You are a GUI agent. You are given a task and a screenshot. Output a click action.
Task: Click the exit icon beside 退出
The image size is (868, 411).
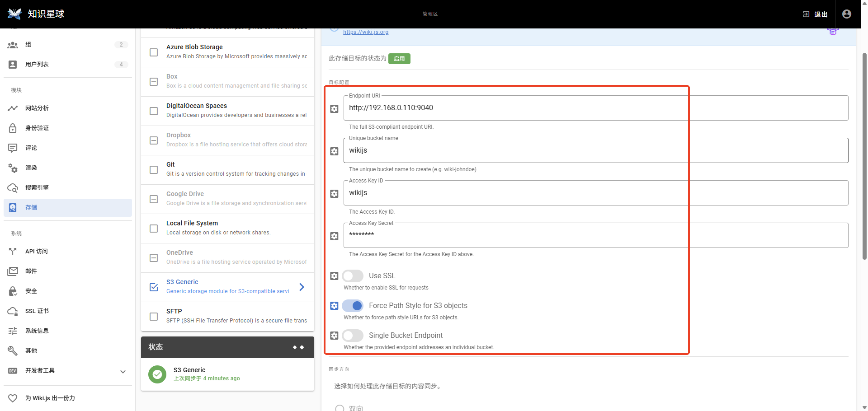pos(806,14)
